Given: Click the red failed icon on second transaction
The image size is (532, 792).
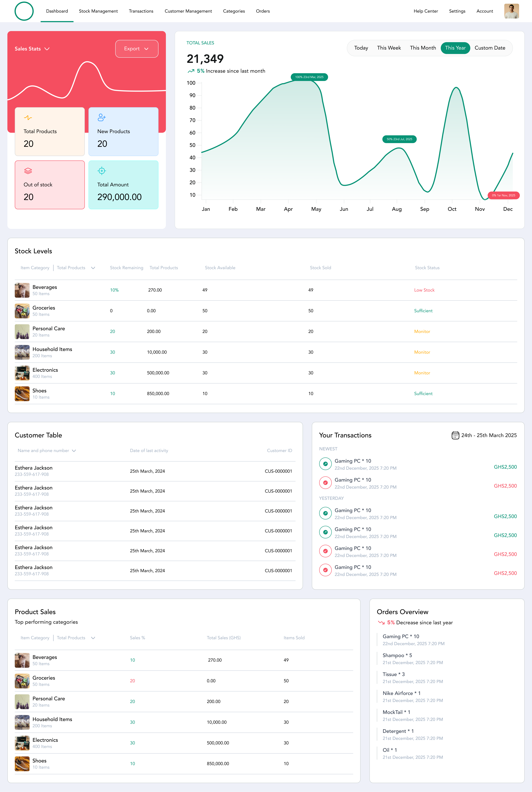Looking at the screenshot, I should [x=325, y=482].
